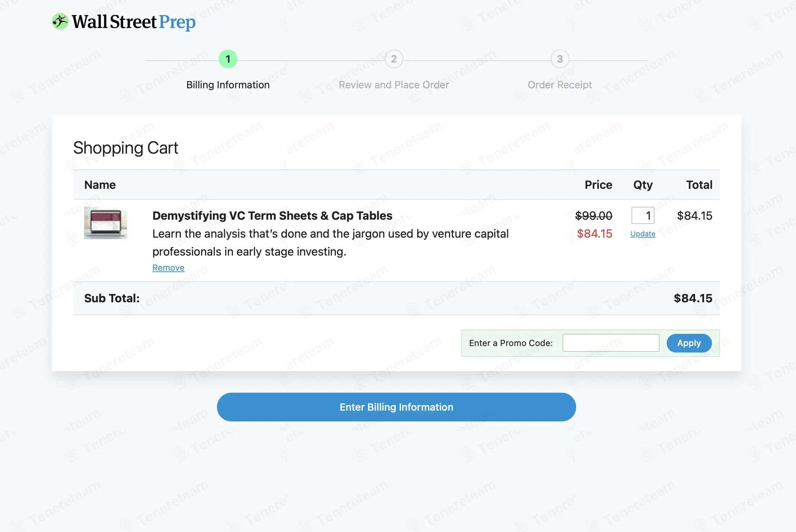The height and width of the screenshot is (532, 796).
Task: Select the step 3 circle indicator
Action: point(560,59)
